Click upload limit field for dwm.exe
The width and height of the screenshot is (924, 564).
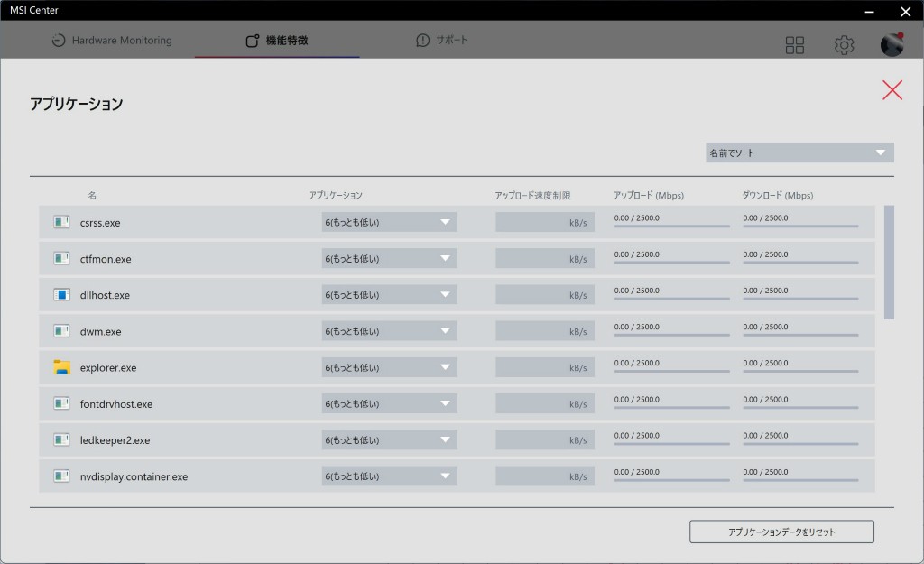point(544,331)
